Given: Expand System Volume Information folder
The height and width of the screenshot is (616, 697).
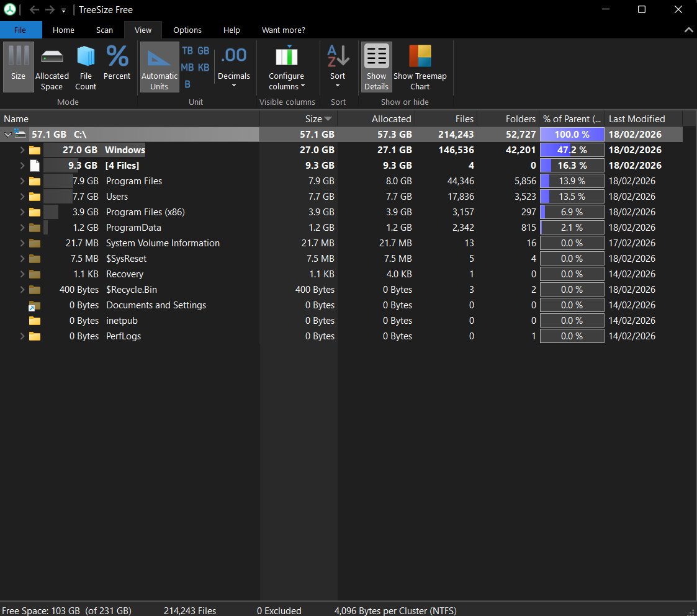Looking at the screenshot, I should click(22, 243).
